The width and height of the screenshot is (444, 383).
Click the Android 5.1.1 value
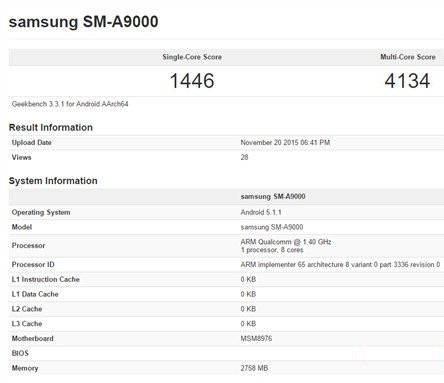click(261, 212)
